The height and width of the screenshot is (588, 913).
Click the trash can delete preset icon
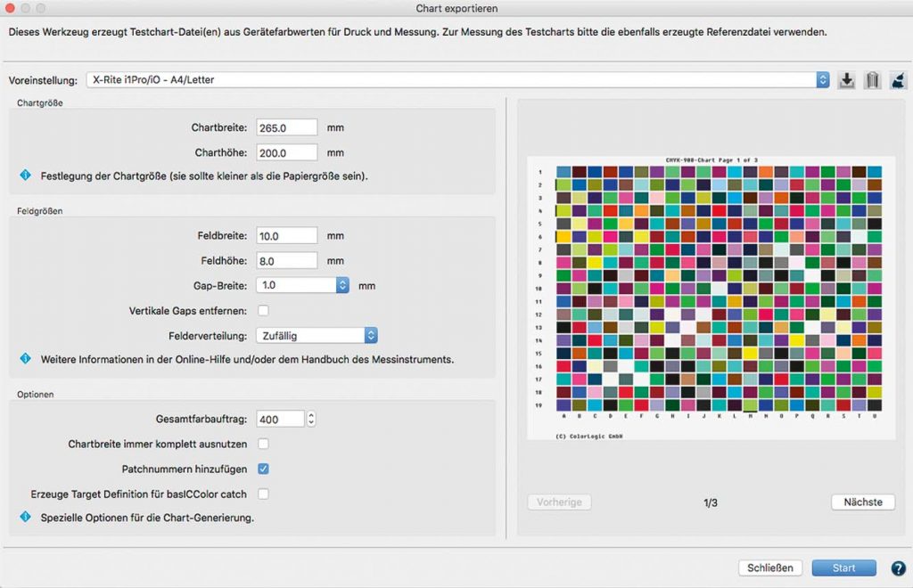click(x=872, y=80)
